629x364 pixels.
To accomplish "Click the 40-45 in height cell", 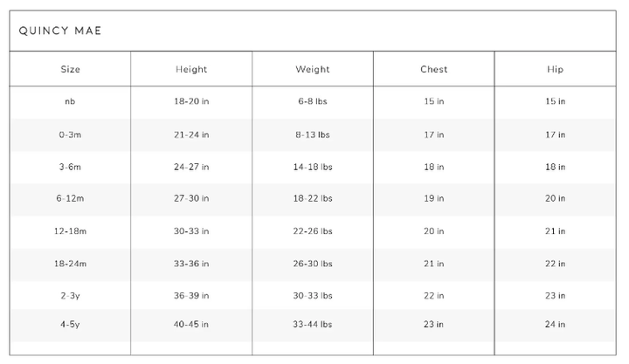I will [x=191, y=325].
